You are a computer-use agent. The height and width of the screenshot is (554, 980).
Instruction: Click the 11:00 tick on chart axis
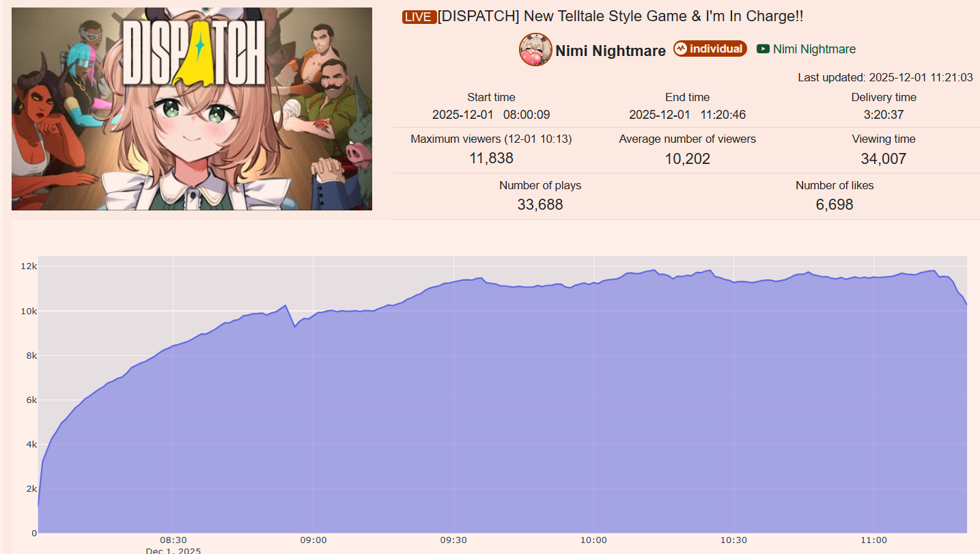click(873, 540)
